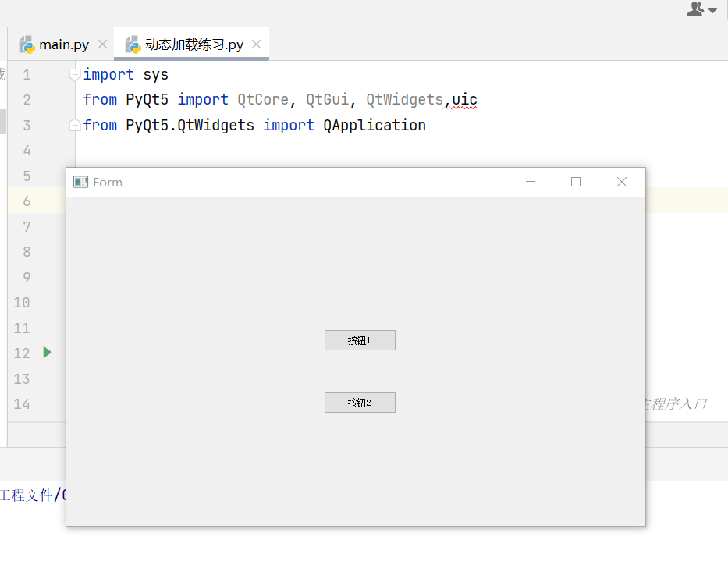
Task: Click the gray marker on the left editor edge
Action: 2,121
